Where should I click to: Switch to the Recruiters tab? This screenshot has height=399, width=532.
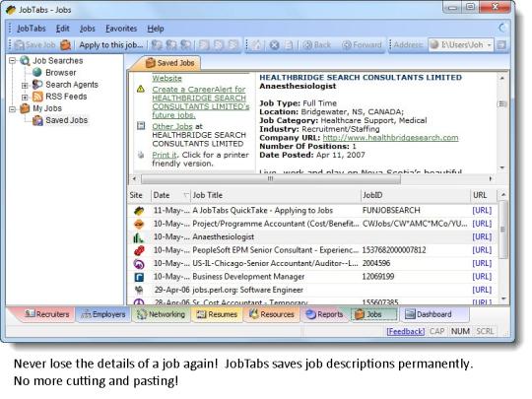tap(47, 314)
